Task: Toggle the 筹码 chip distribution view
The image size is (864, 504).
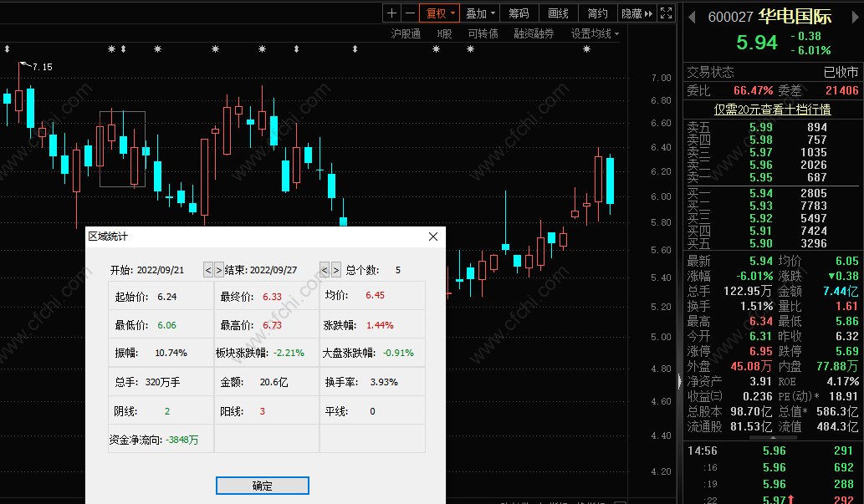Action: pos(519,13)
